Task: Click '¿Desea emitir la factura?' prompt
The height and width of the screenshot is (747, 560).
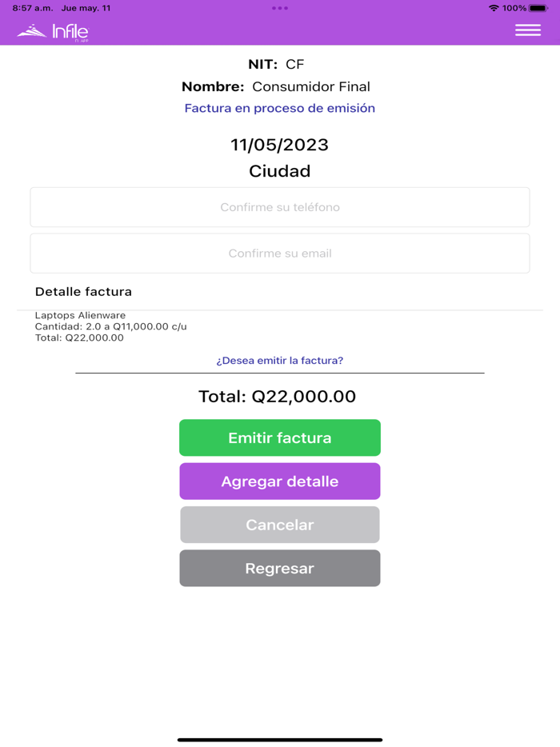Action: [x=279, y=362]
